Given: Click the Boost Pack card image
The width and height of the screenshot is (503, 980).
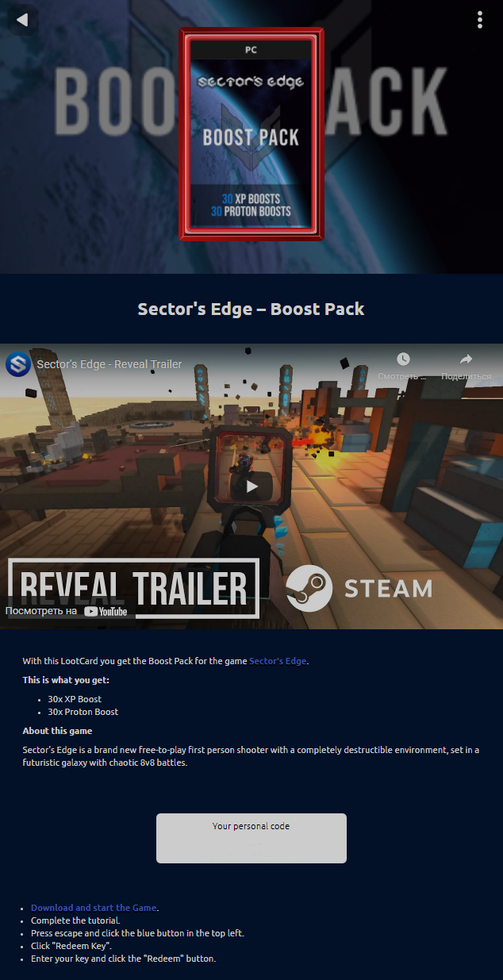Looking at the screenshot, I should pyautogui.click(x=251, y=133).
